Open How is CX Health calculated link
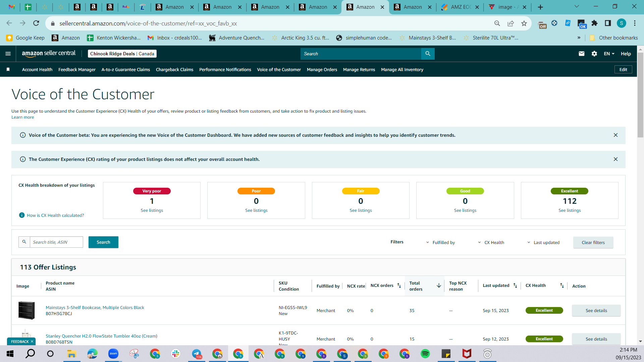 point(55,215)
